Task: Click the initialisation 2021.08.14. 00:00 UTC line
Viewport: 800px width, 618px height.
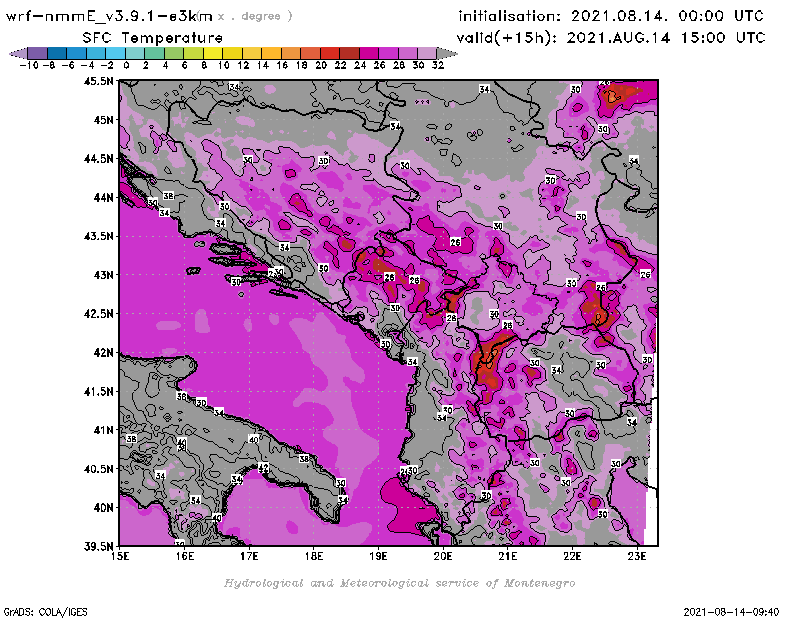Action: pos(611,16)
